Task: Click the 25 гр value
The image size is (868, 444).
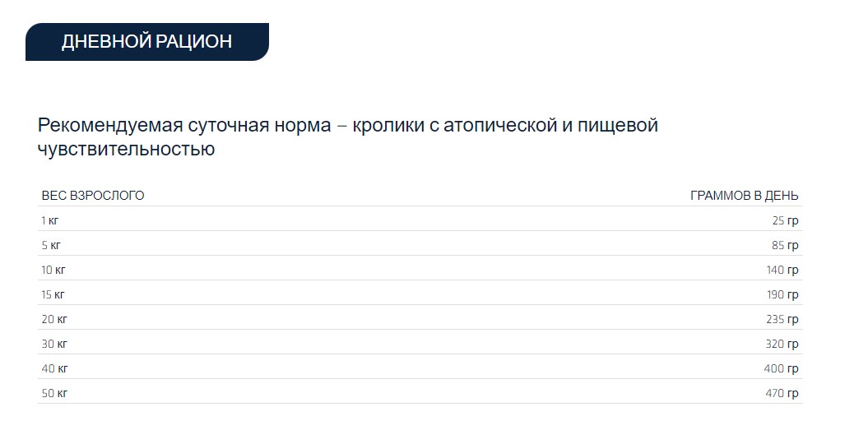Action: 785,220
